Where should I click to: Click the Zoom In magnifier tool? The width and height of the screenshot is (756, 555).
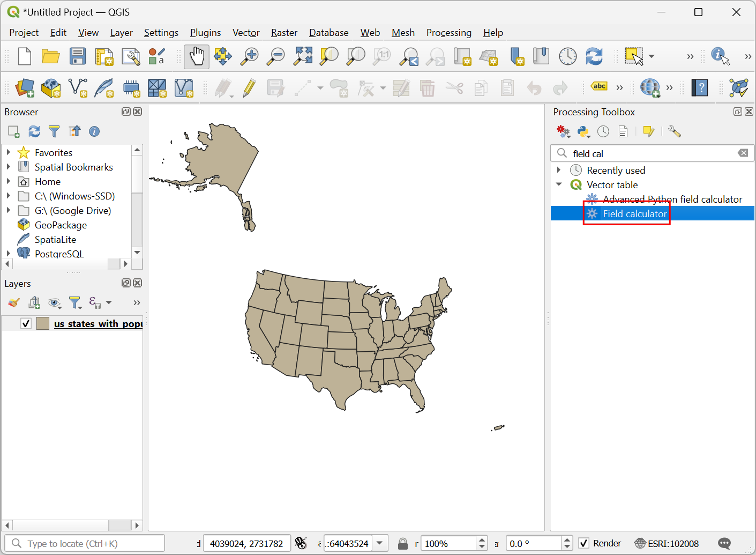click(249, 56)
